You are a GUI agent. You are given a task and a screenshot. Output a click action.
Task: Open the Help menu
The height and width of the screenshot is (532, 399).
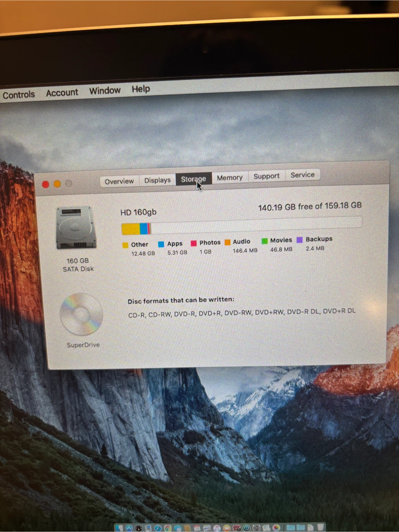(141, 89)
